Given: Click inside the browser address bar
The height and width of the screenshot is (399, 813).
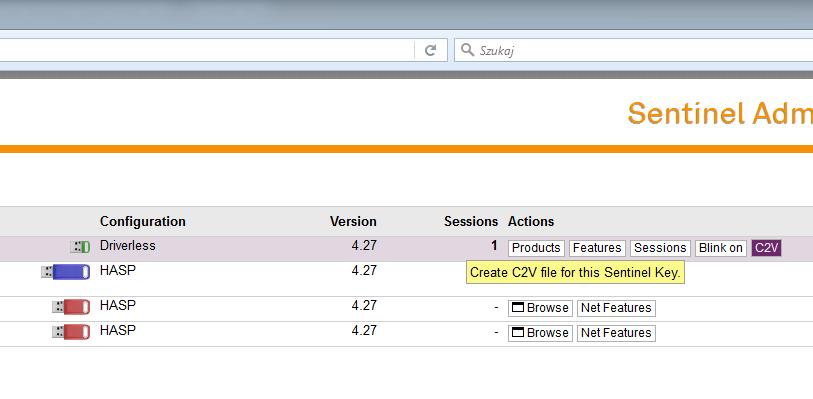Looking at the screenshot, I should tap(206, 50).
